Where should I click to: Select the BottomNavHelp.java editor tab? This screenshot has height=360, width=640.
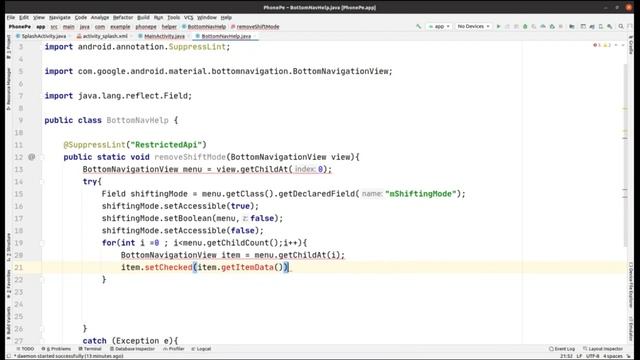click(x=226, y=36)
